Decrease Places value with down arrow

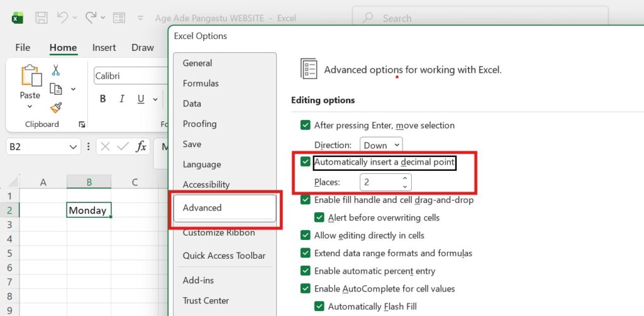pos(405,187)
